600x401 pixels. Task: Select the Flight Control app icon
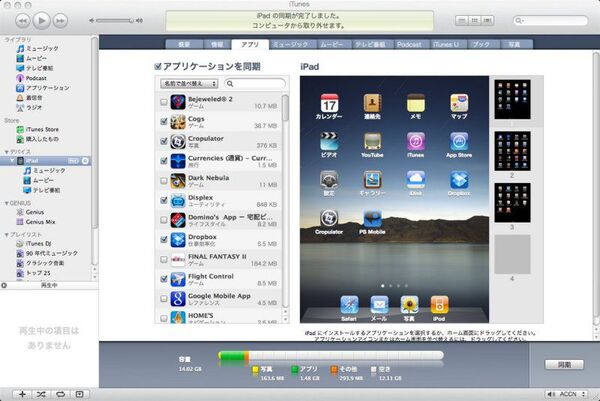tap(178, 279)
